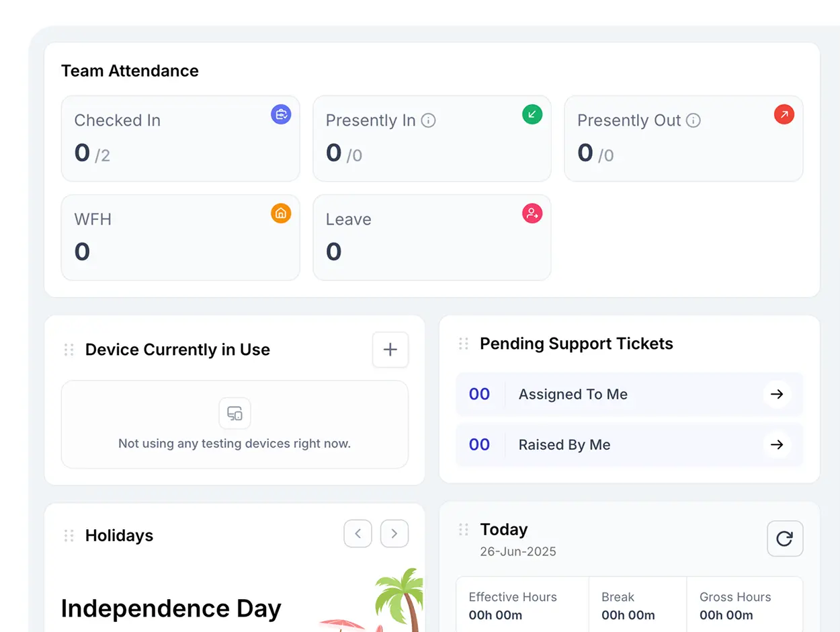This screenshot has width=840, height=632.
Task: Click the Checked In briefcase icon
Action: (281, 114)
